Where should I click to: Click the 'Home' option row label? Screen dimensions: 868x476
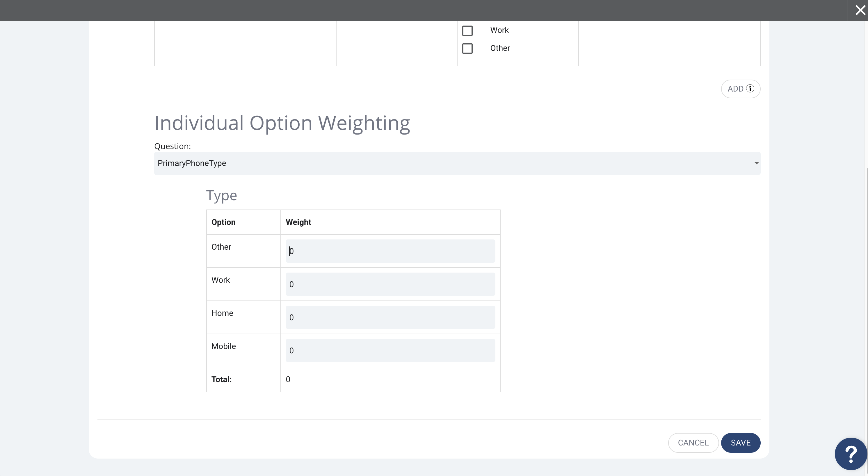pos(222,313)
